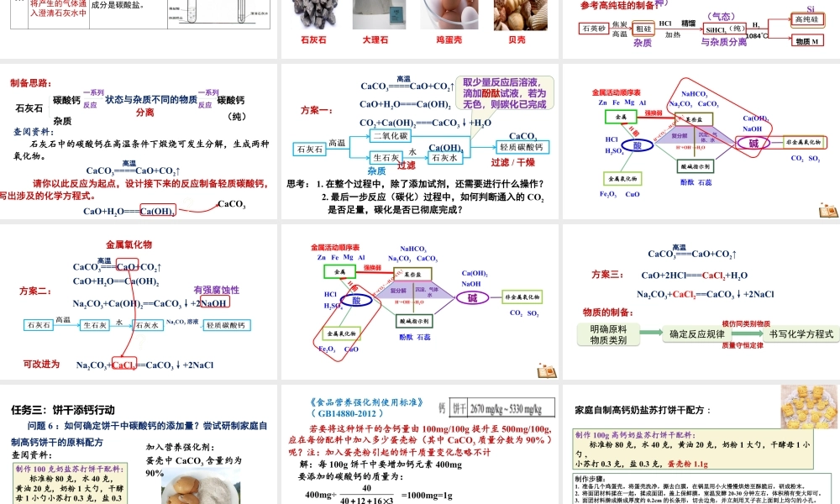Screen dimensions: 840x504
Task: Click the book icon on the metal activity order slide
Action: (x=828, y=212)
